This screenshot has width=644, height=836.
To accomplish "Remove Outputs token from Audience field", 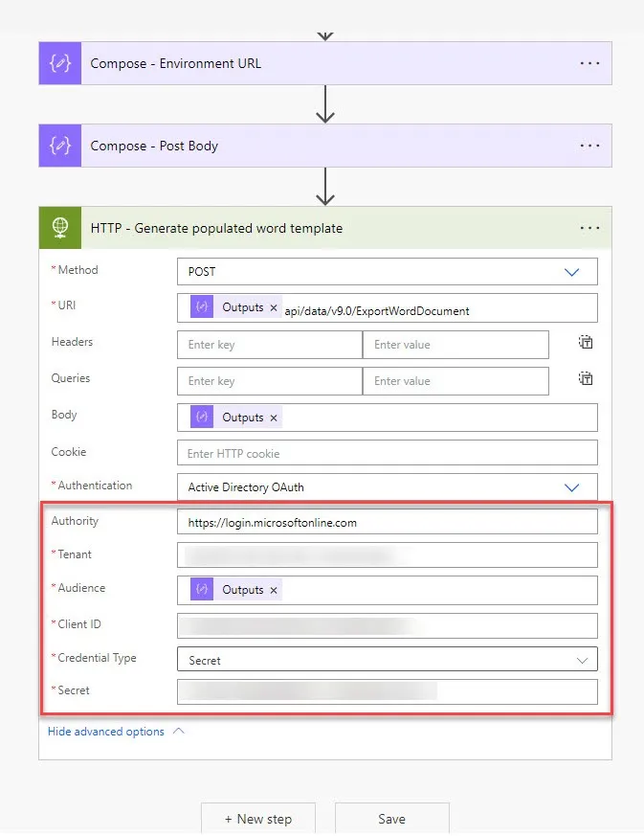I will (274, 590).
